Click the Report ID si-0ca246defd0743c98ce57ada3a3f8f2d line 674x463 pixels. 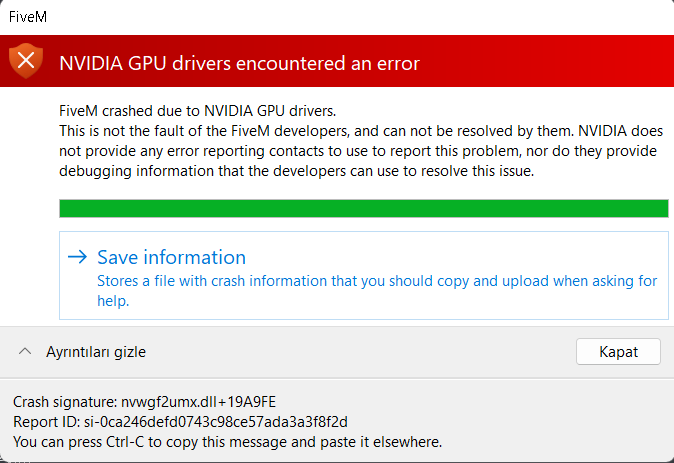(180, 422)
